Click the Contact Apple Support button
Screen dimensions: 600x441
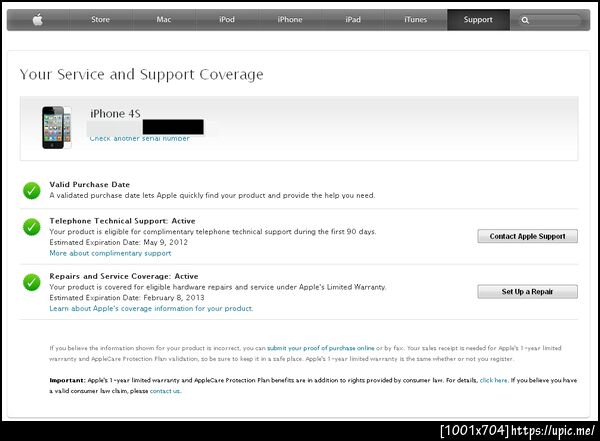[x=527, y=236]
